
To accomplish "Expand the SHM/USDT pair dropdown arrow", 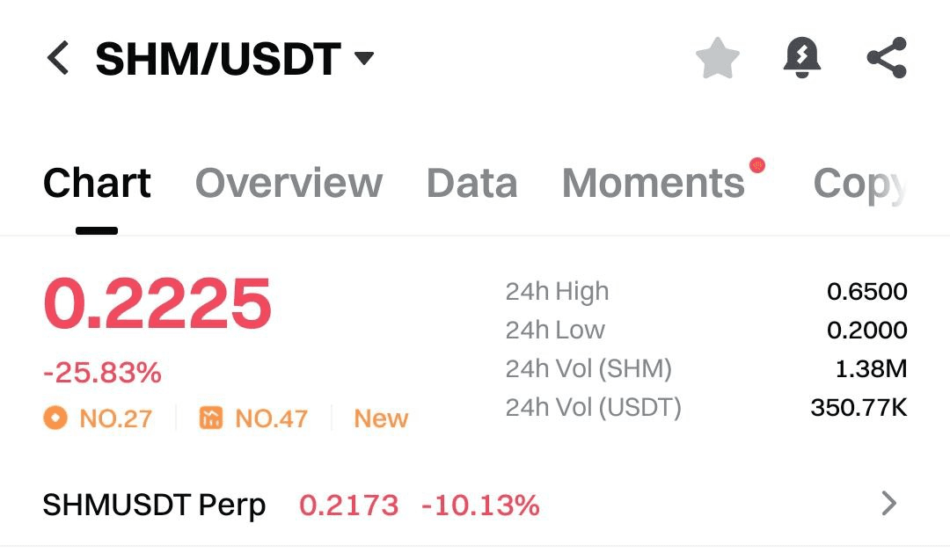I will pyautogui.click(x=363, y=58).
